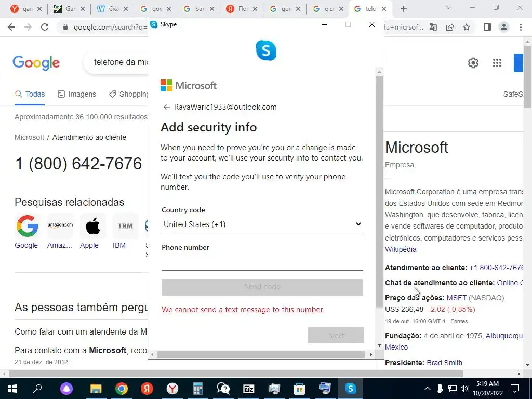532x399 pixels.
Task: Expand 'Como falar com um atendente' question
Action: 81,331
